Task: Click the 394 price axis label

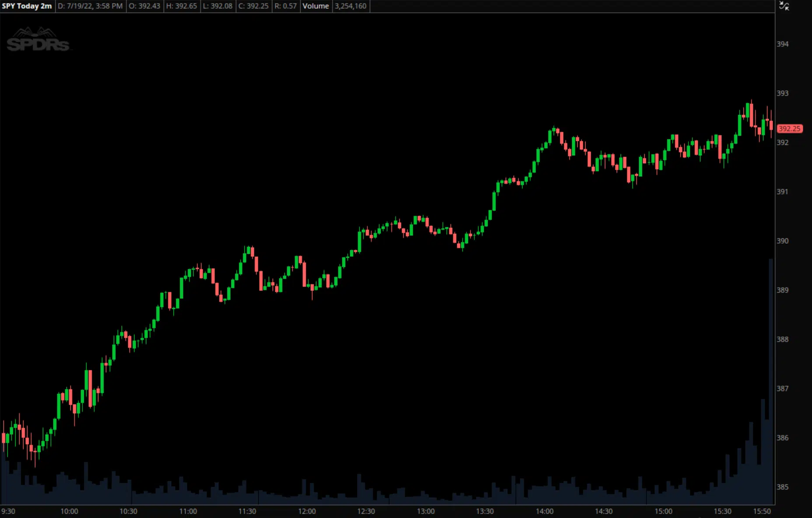Action: click(x=783, y=44)
